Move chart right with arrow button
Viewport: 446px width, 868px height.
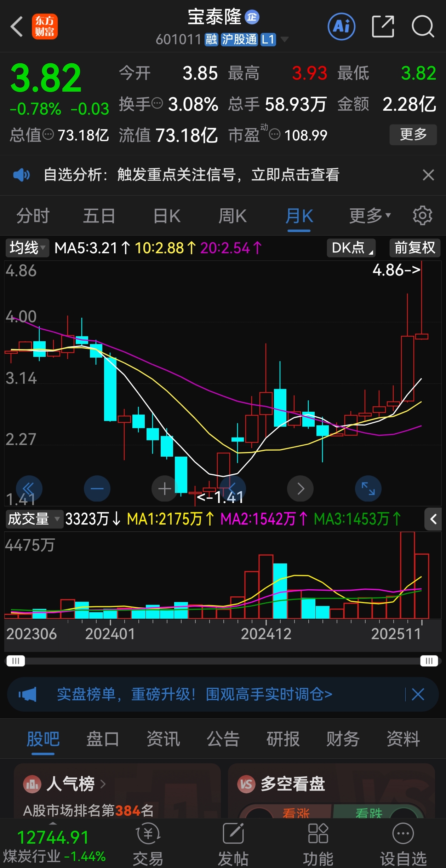click(300, 488)
